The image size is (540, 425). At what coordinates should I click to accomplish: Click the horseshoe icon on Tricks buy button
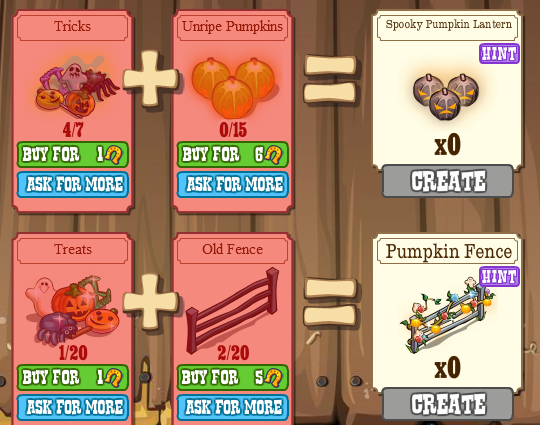pyautogui.click(x=114, y=155)
